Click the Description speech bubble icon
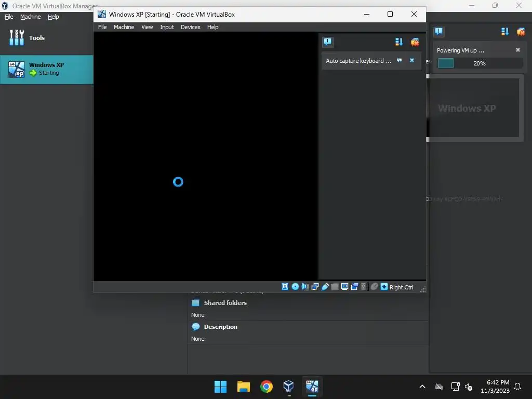Viewport: 532px width, 399px height. point(196,327)
